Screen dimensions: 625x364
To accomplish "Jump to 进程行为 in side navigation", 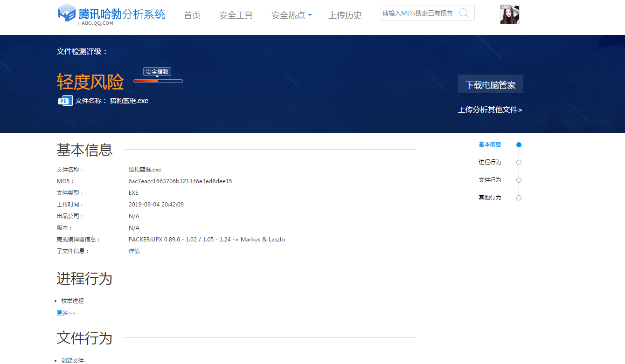I will tap(490, 162).
